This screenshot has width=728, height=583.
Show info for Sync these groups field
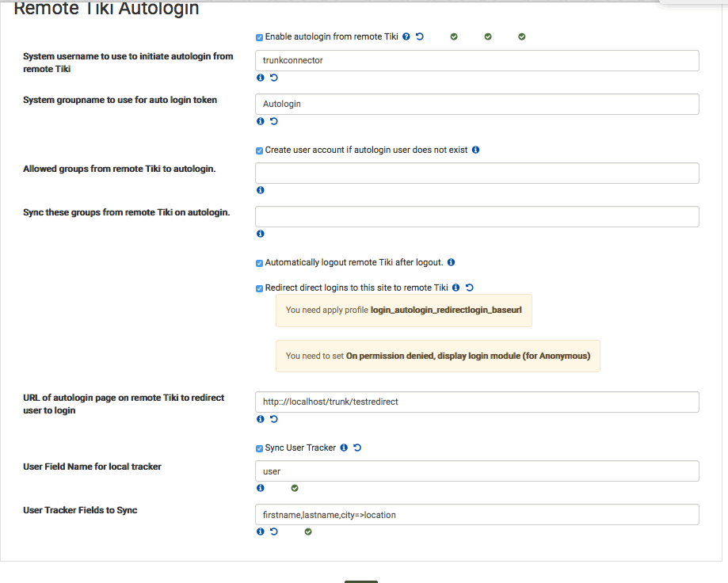(261, 234)
